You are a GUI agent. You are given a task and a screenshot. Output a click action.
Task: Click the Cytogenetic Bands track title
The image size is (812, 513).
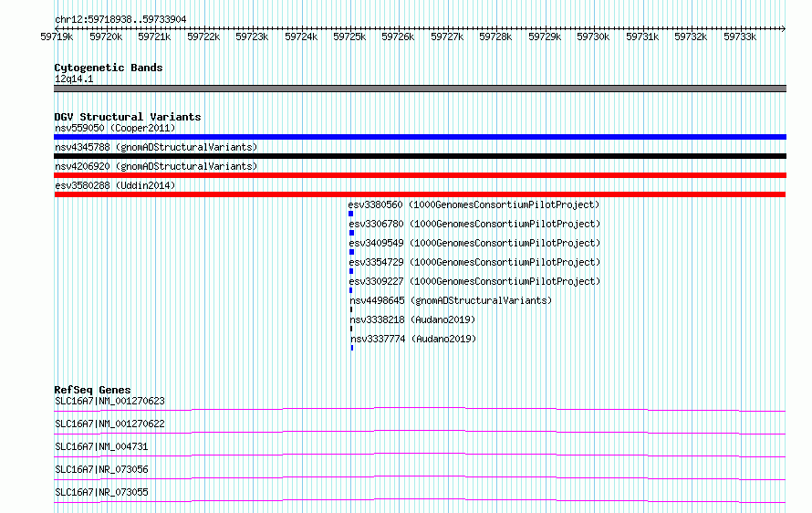pos(109,68)
